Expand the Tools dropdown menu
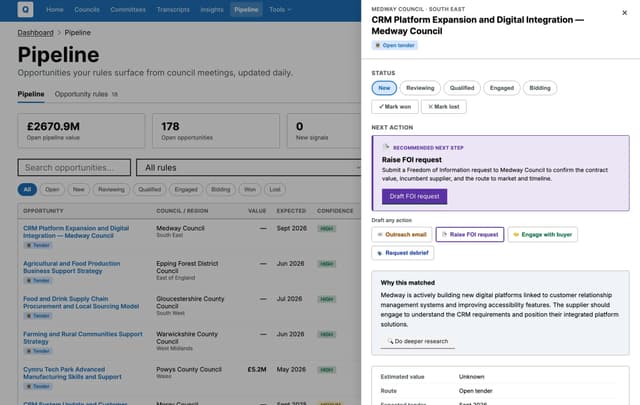 click(x=280, y=9)
